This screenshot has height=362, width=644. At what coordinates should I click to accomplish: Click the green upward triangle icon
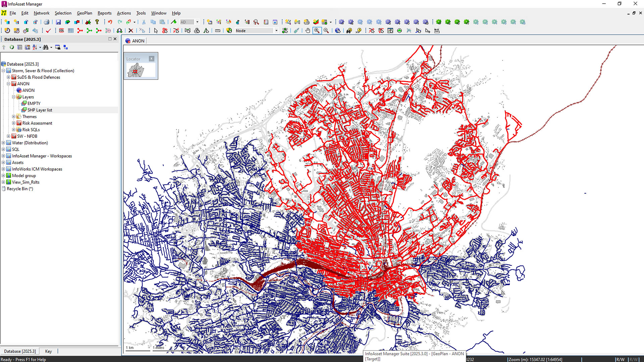pos(400,31)
